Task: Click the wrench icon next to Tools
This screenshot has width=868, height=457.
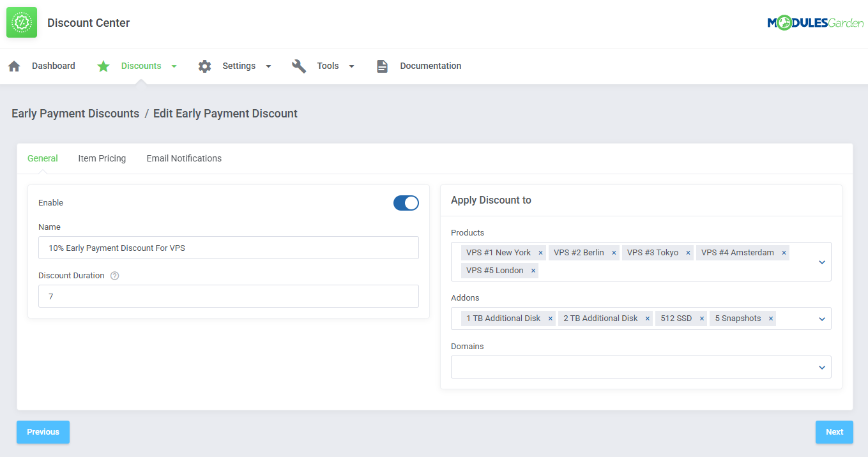Action: point(299,66)
